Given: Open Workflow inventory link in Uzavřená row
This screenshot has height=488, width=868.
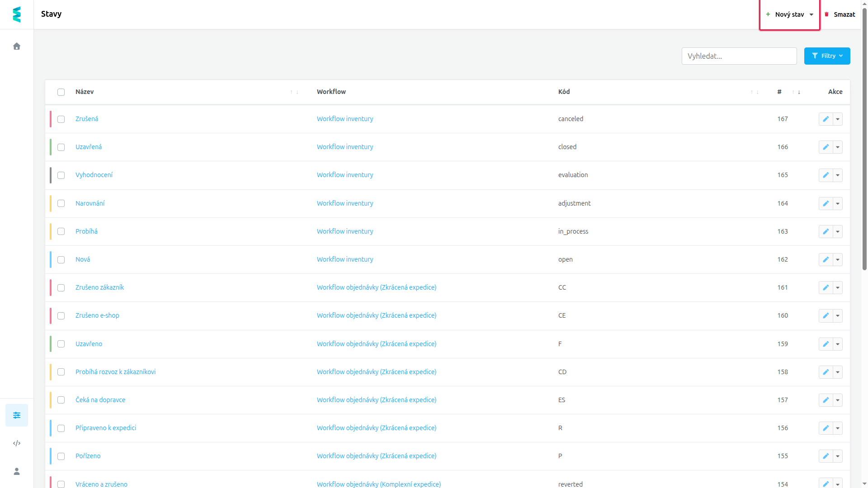Looking at the screenshot, I should (x=345, y=147).
